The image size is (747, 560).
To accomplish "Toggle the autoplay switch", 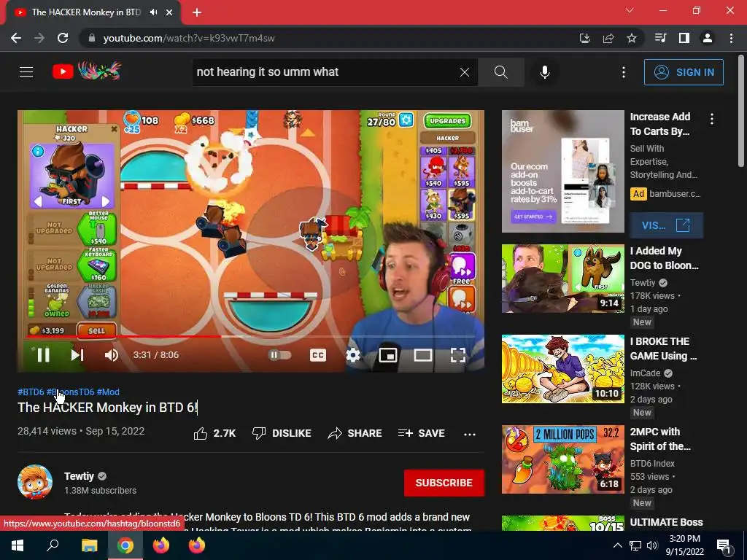I will click(279, 355).
